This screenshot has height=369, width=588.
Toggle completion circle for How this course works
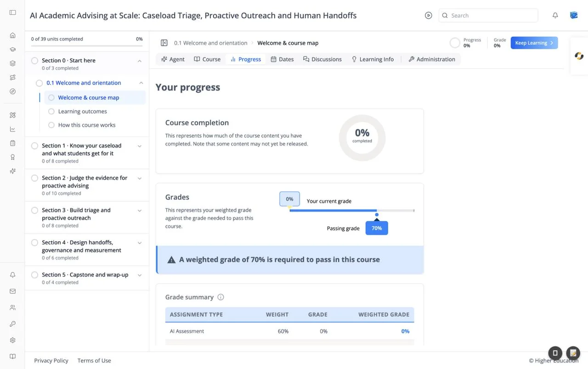(51, 125)
